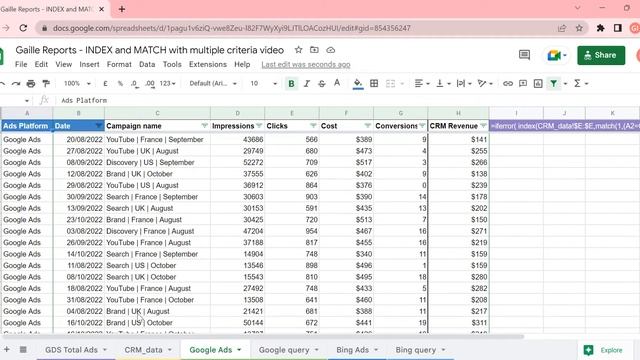Open browser side panel icon
640x360 pixels.
pyautogui.click(x=618, y=28)
